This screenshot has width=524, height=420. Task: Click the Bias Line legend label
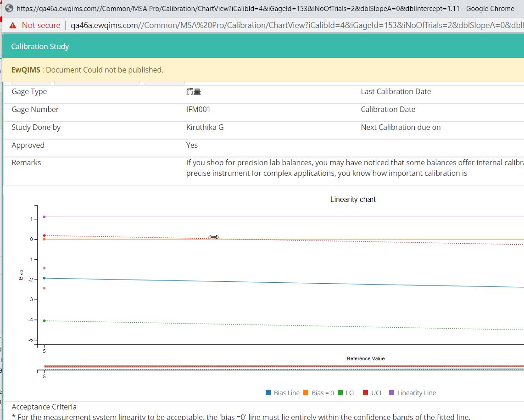[287, 393]
